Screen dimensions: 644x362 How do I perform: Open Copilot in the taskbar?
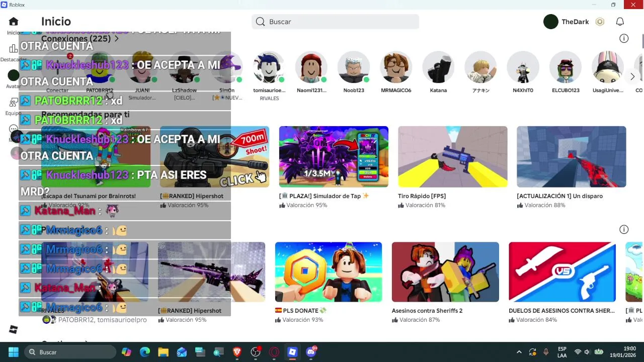(x=126, y=352)
